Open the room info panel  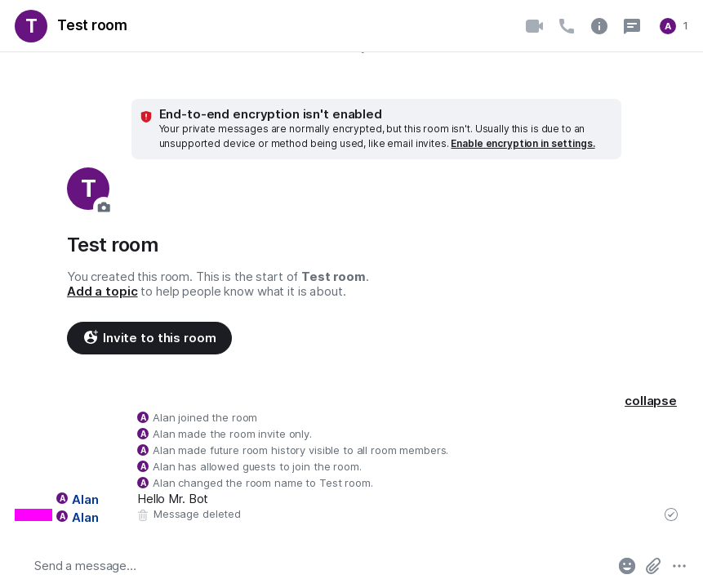(x=599, y=26)
